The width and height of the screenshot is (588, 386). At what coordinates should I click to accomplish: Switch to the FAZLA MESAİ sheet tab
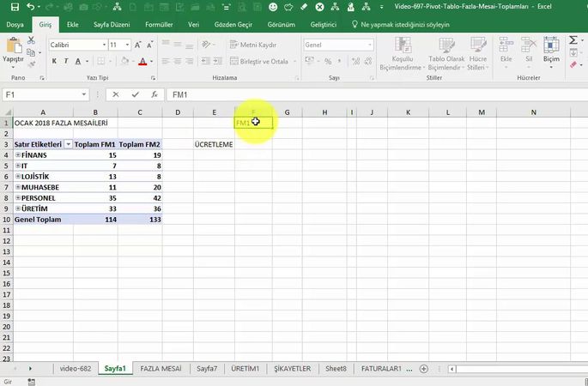click(161, 369)
